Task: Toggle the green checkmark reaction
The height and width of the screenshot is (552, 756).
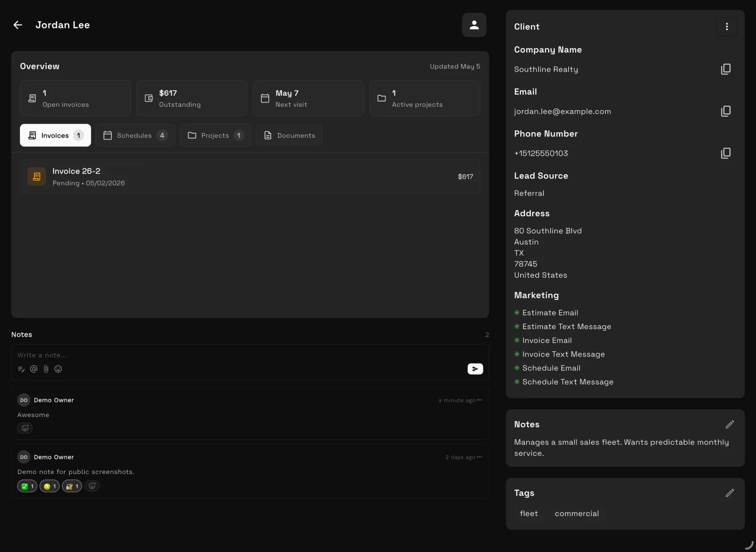Action: point(27,486)
